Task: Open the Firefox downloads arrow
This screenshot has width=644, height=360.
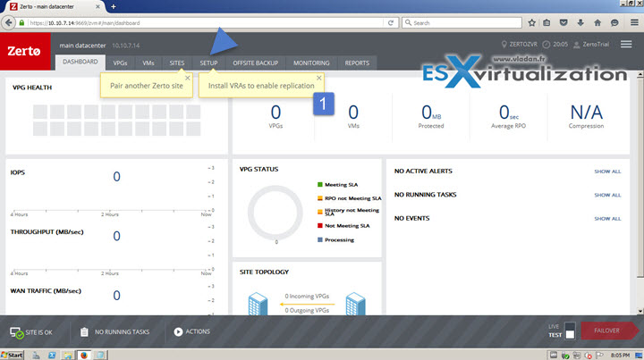Action: (x=580, y=23)
